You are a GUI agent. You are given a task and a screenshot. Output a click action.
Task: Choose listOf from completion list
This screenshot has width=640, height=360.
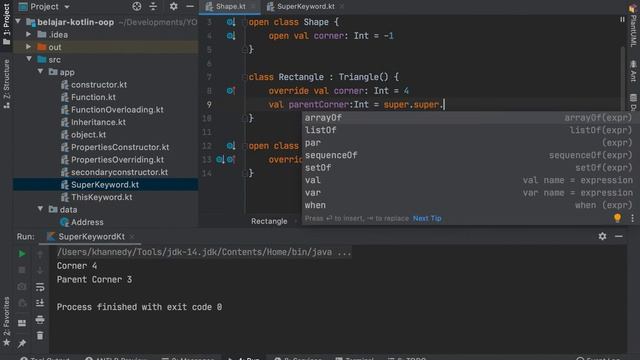469,130
